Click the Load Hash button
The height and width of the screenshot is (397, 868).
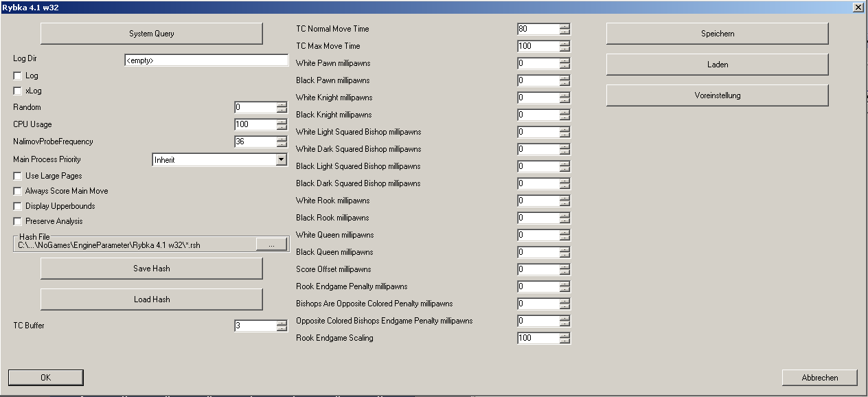152,299
